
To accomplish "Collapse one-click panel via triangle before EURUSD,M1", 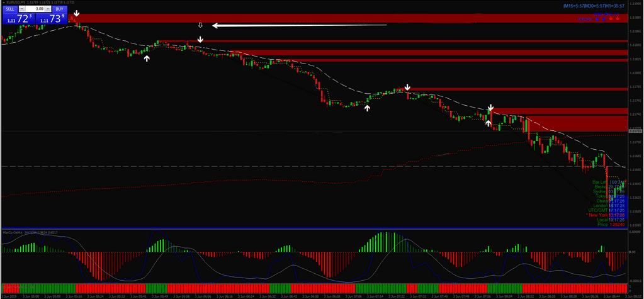I will pos(3,3).
